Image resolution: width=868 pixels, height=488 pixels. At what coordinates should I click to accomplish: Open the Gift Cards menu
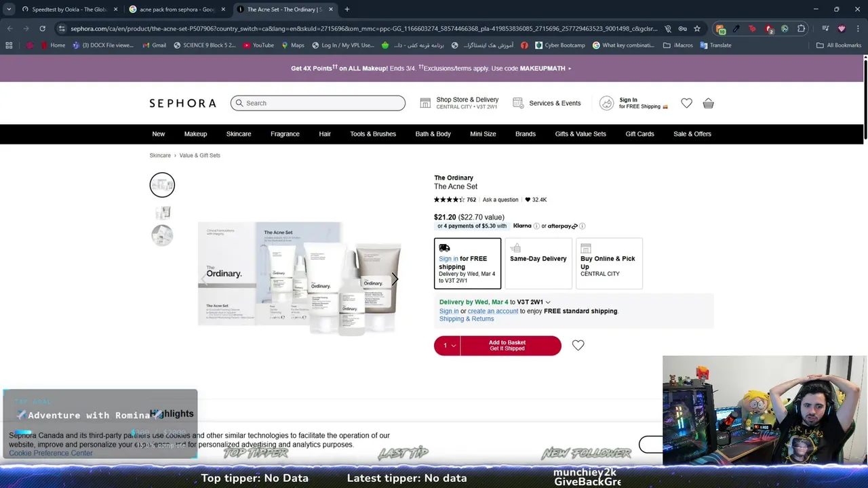[x=639, y=134]
